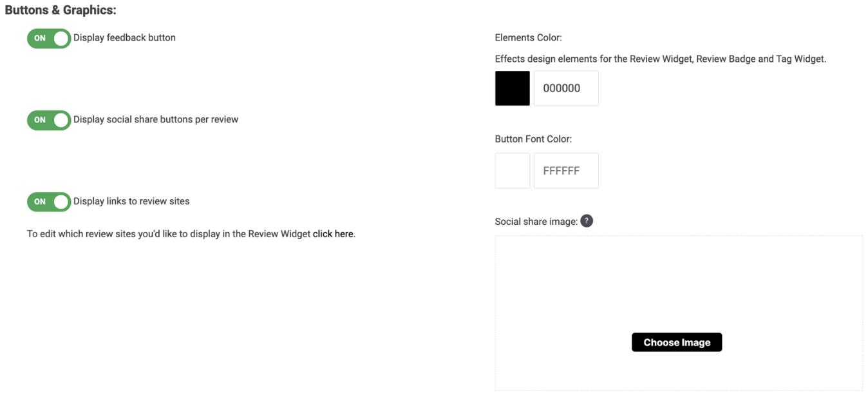Click the "To edit which review sites" sentence
Viewport: 868px width, 397px height.
click(x=169, y=234)
